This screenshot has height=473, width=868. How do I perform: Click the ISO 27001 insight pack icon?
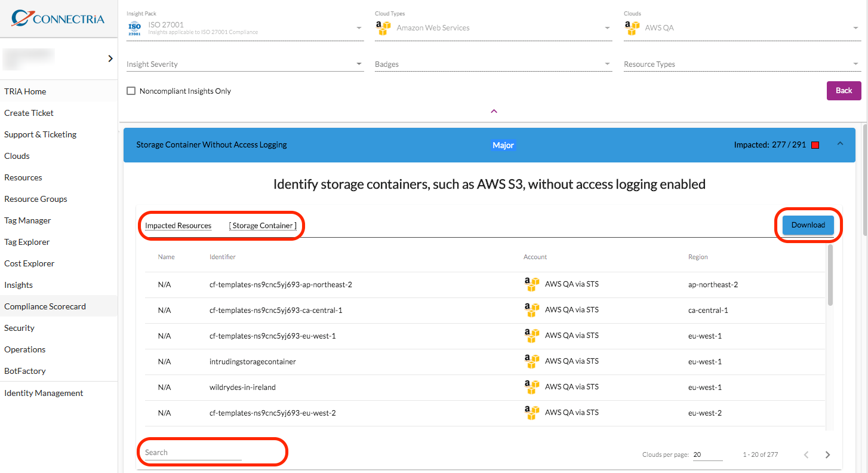click(x=135, y=28)
